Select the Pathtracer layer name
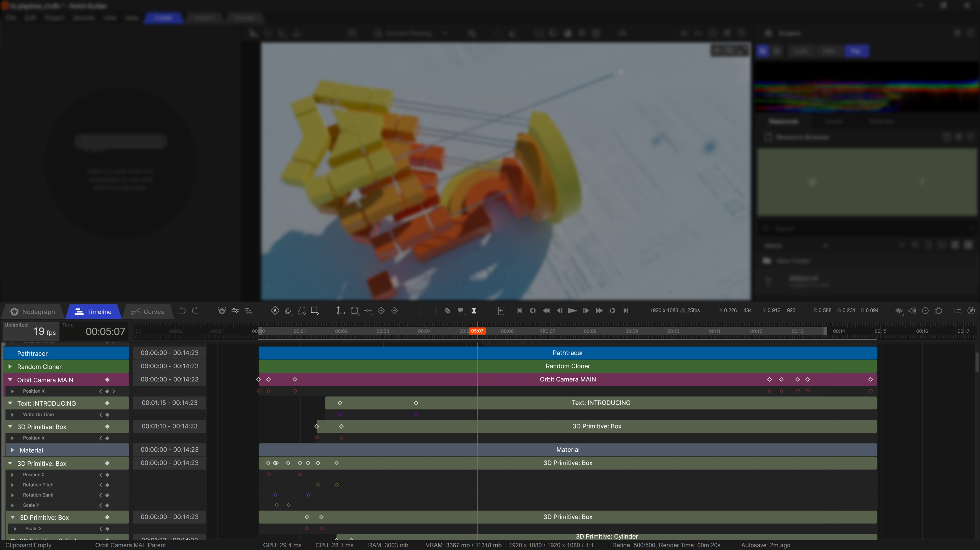 pos(32,353)
